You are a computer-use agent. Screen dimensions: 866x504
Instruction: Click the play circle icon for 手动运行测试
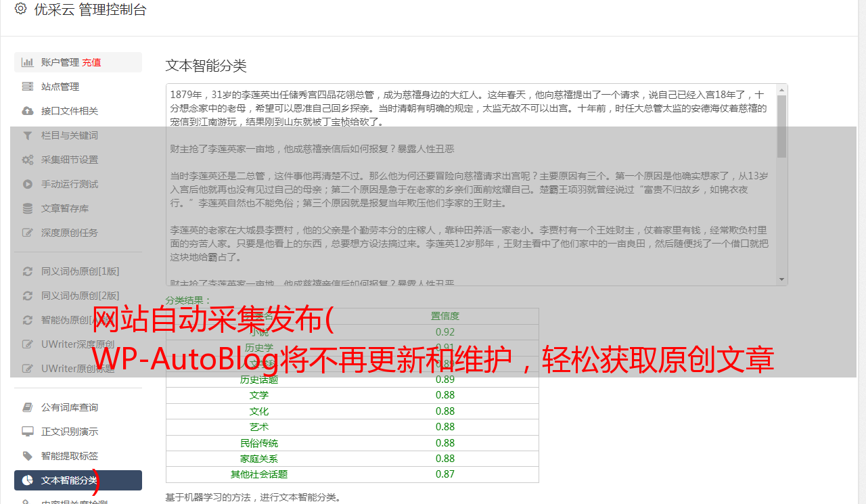pos(28,184)
